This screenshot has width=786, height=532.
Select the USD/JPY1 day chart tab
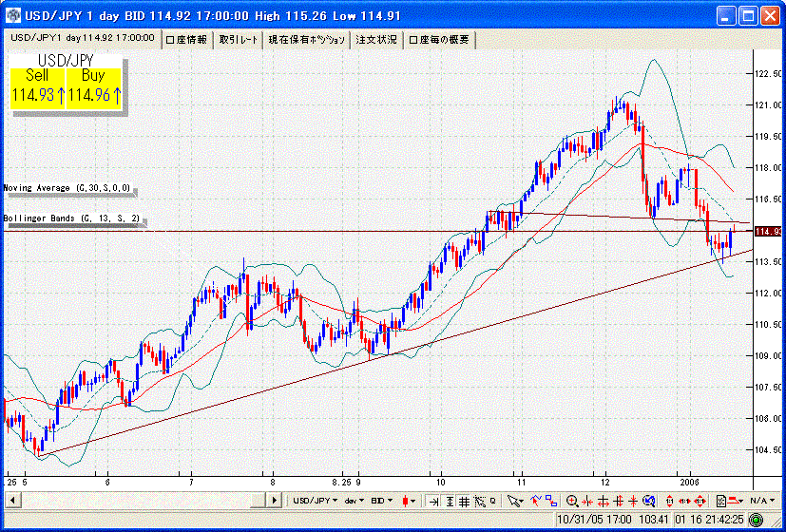82,38
